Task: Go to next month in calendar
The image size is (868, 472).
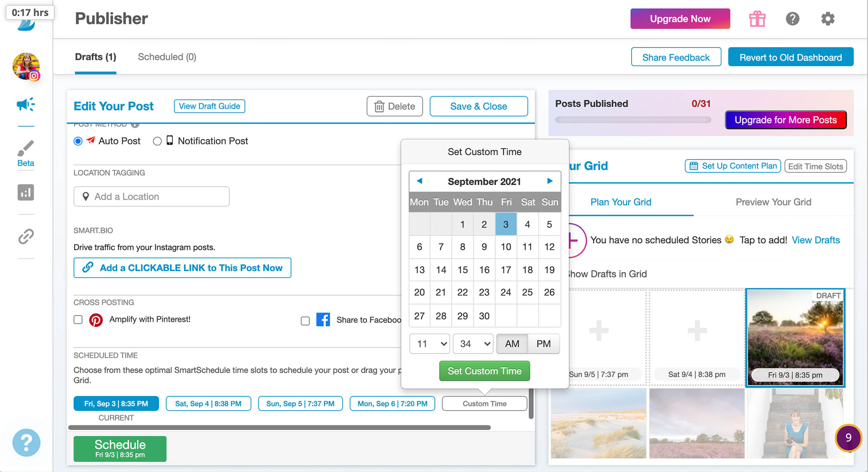Action: point(550,181)
